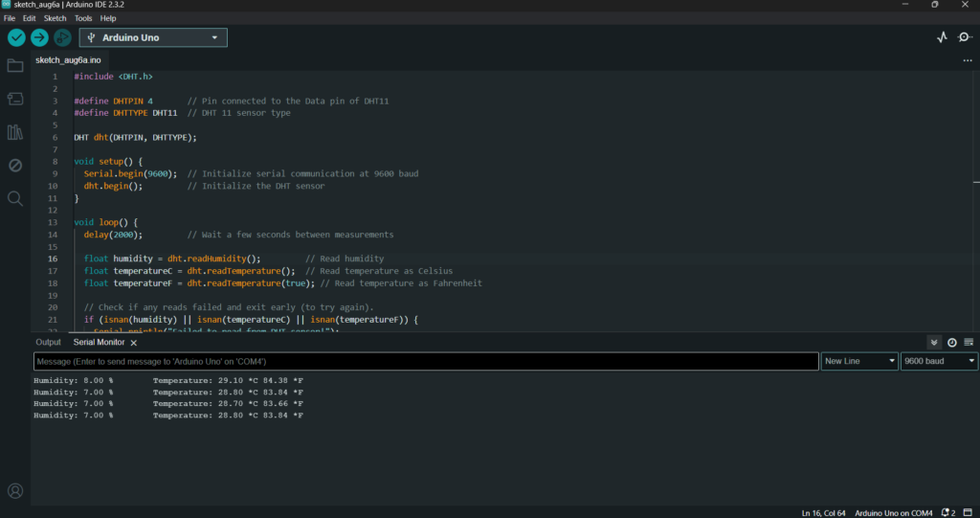This screenshot has width=980, height=518.
Task: Open the 9600 baud rate dropdown
Action: [x=939, y=361]
